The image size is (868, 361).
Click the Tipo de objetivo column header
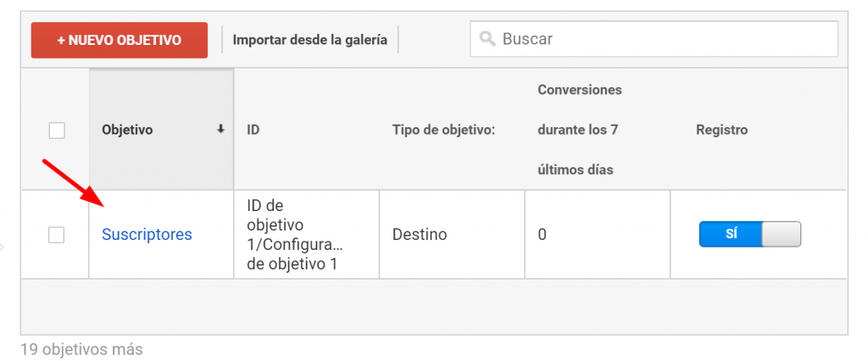443,131
